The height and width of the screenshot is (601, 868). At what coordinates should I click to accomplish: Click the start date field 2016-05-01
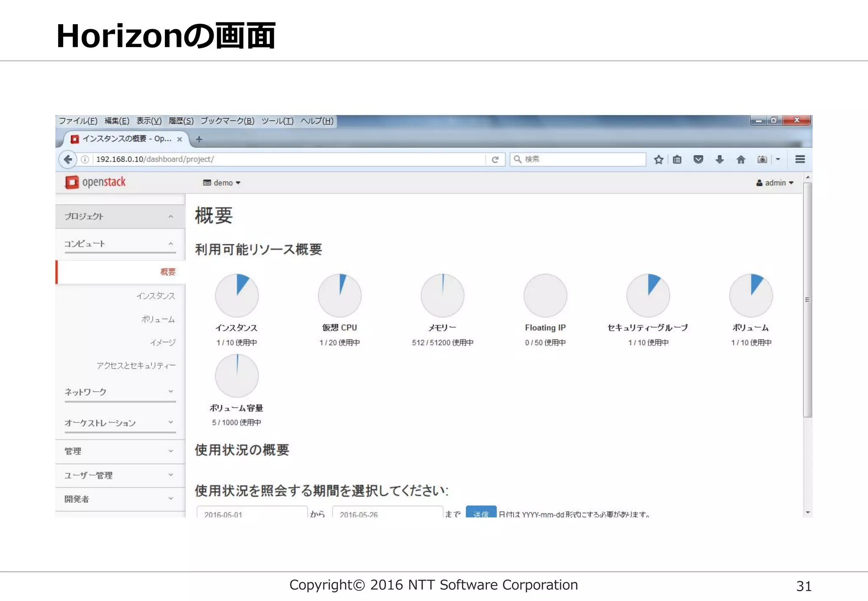(x=252, y=512)
